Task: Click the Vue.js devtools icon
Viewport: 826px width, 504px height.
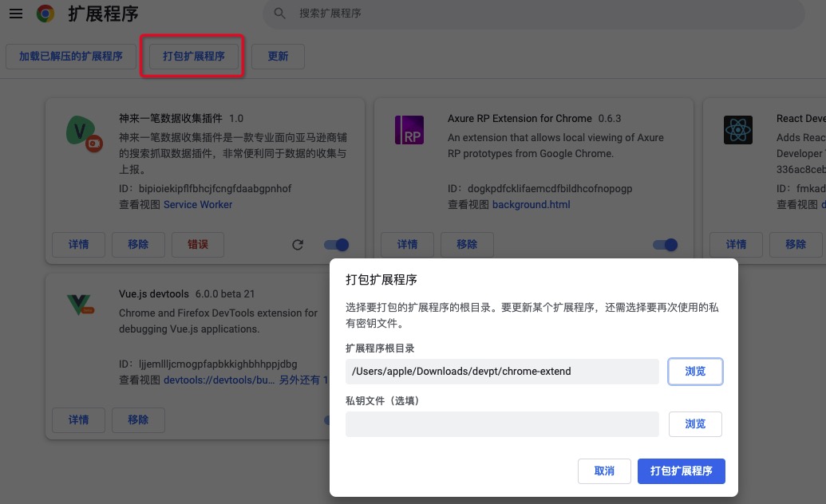Action: tap(81, 305)
